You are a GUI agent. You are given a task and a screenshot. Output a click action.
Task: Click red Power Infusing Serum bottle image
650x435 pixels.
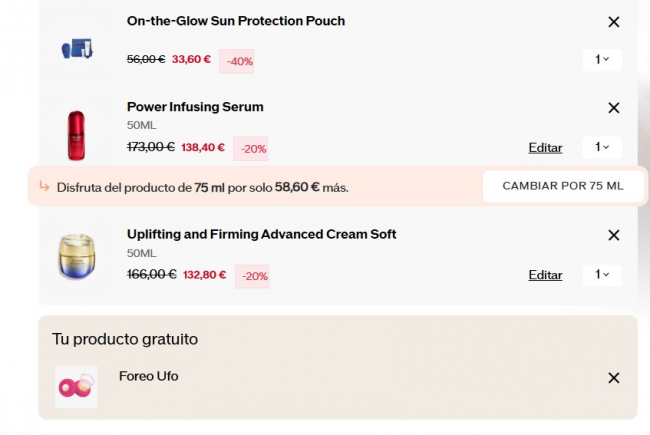coord(77,136)
